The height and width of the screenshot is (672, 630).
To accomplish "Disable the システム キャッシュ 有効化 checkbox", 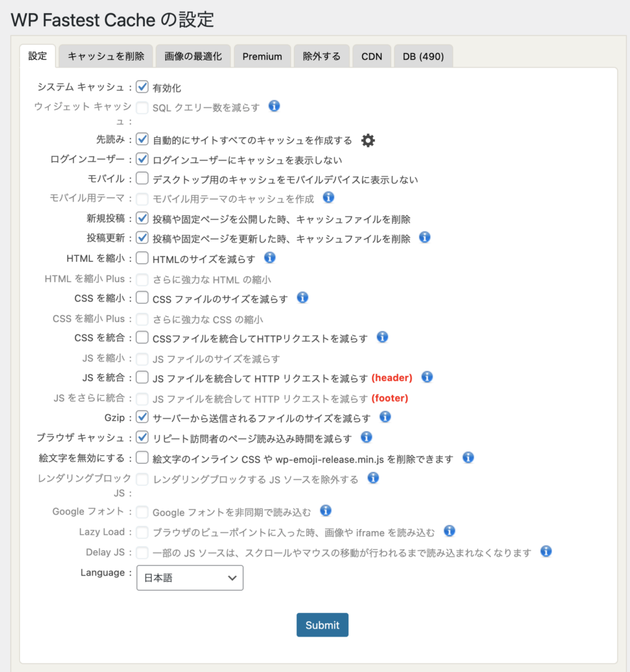I will pyautogui.click(x=142, y=87).
